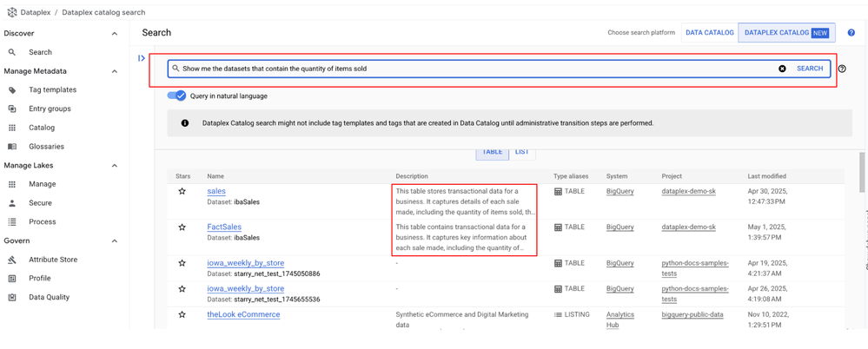Expand the filters panel arrow icon
The image size is (868, 349).
[x=141, y=58]
